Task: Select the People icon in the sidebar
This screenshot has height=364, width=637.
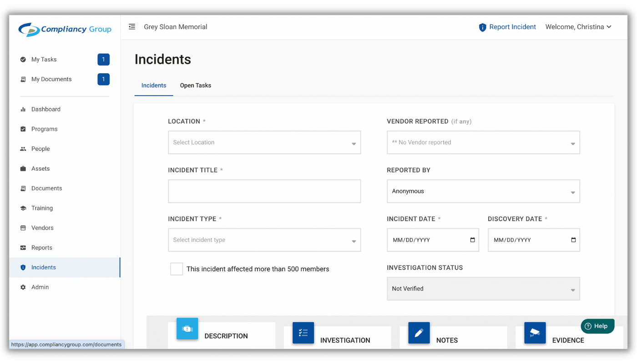Action: click(23, 148)
